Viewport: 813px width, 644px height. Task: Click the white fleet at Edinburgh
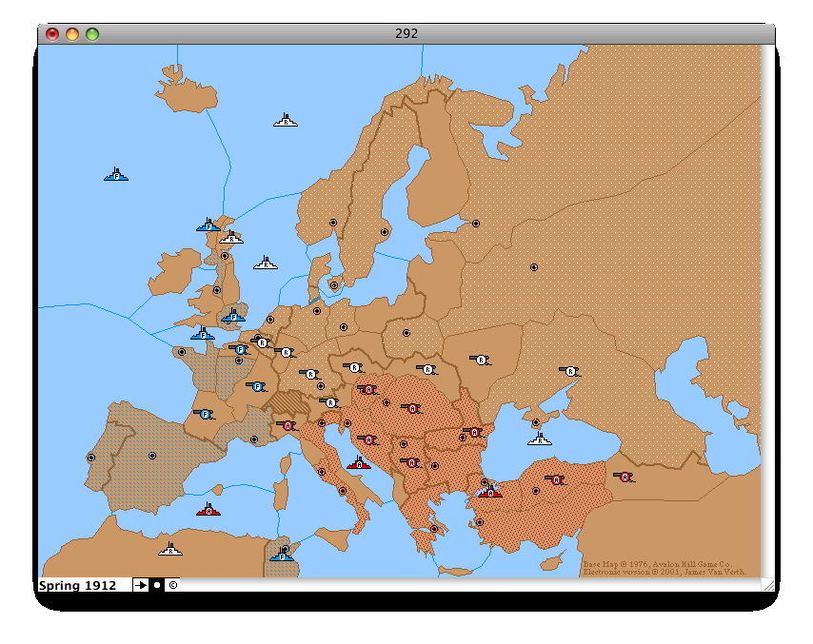pyautogui.click(x=231, y=238)
